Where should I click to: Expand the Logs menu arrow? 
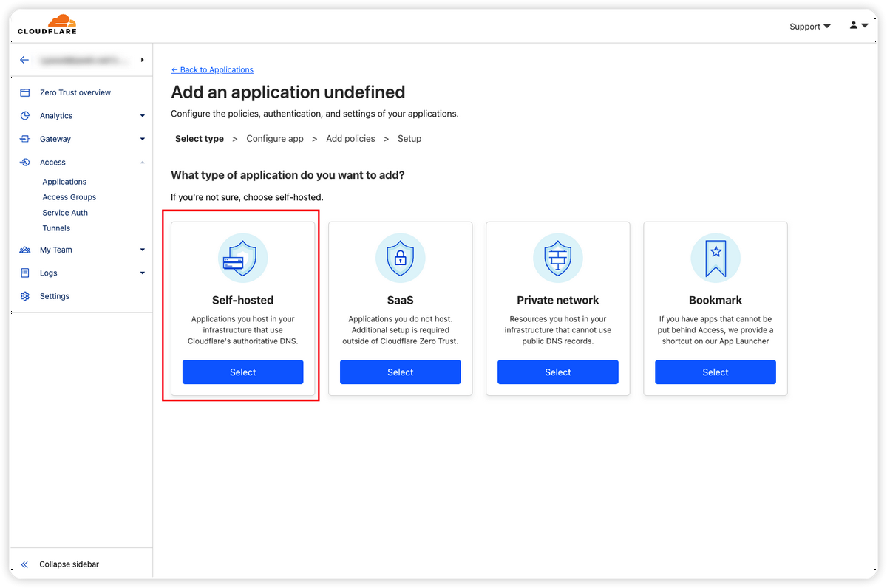pos(143,273)
